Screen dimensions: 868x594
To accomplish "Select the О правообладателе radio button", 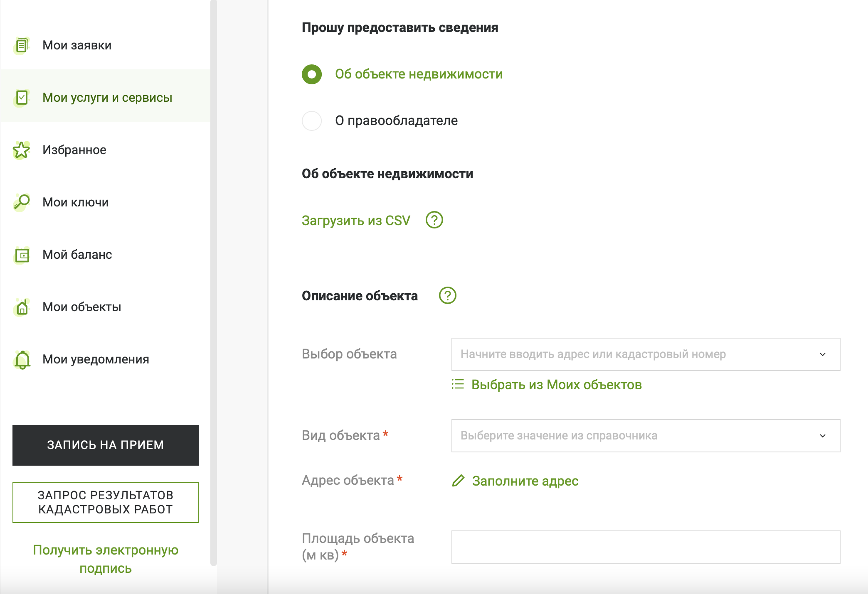I will pyautogui.click(x=312, y=121).
